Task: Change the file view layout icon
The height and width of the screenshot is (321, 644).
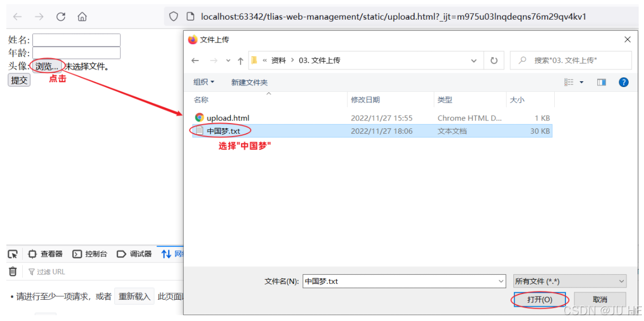Action: coord(569,82)
